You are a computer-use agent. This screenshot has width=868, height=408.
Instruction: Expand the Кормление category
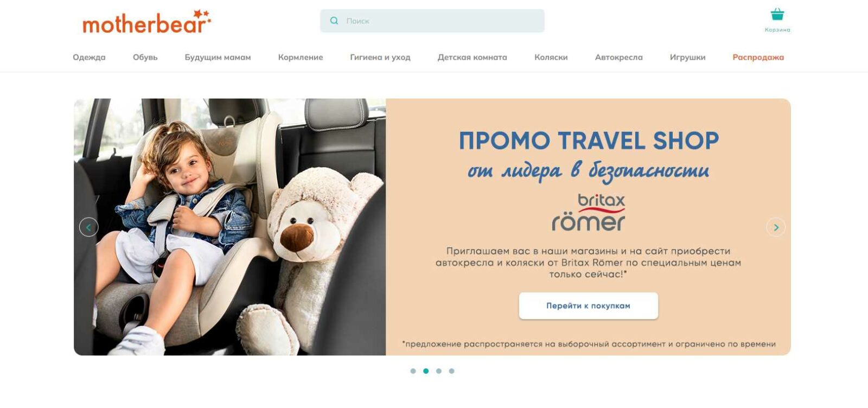pos(301,58)
